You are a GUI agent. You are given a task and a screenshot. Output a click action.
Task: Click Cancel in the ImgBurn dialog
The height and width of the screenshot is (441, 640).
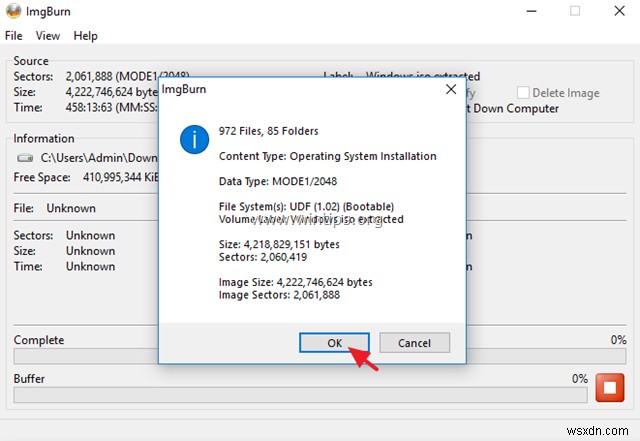pyautogui.click(x=414, y=343)
